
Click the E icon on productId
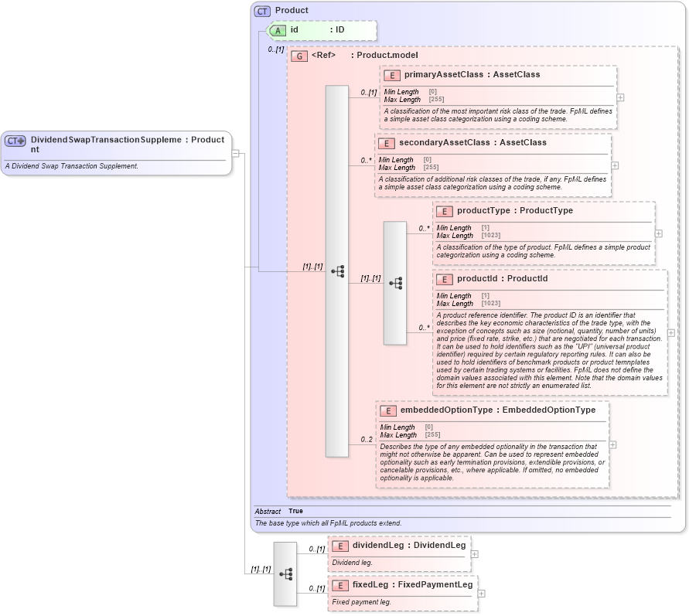tap(445, 280)
